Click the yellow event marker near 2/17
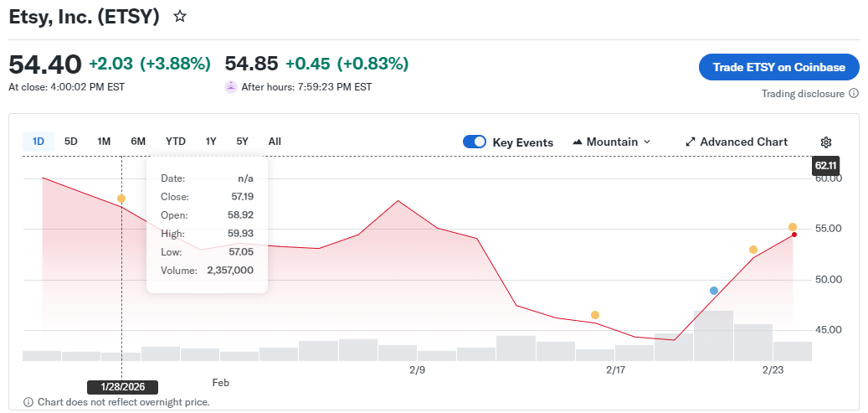The image size is (868, 413). click(595, 315)
